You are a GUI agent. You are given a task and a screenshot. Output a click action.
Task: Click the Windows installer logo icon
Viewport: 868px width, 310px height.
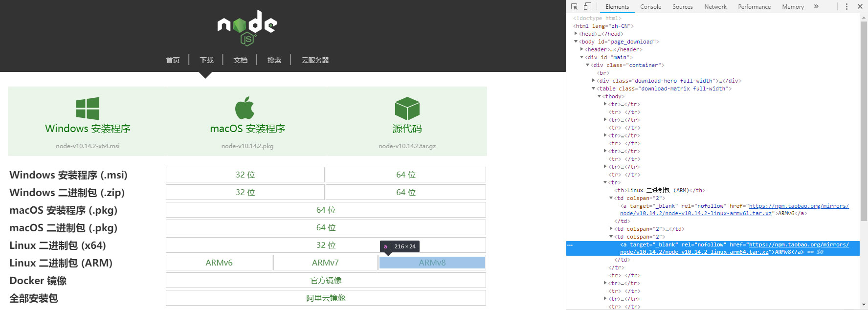click(88, 108)
